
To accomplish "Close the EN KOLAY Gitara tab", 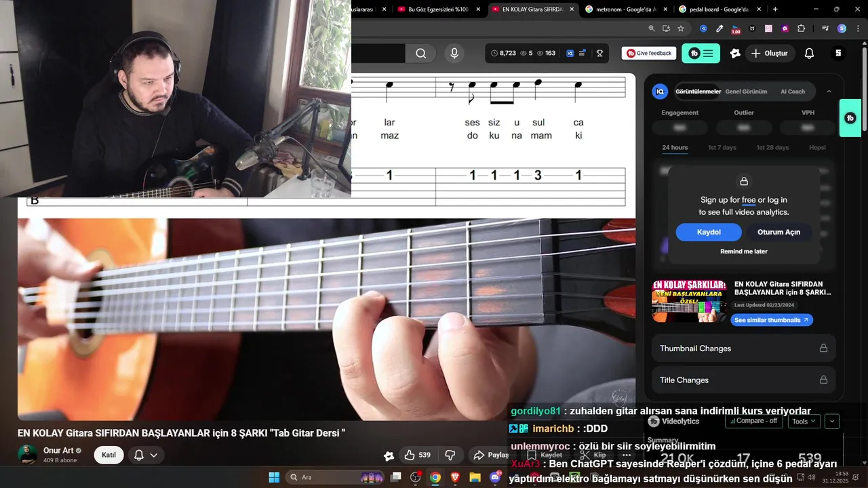I will coord(572,9).
